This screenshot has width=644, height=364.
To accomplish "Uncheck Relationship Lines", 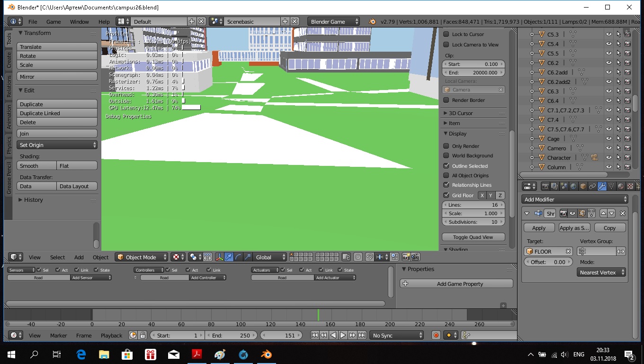I will tap(446, 185).
